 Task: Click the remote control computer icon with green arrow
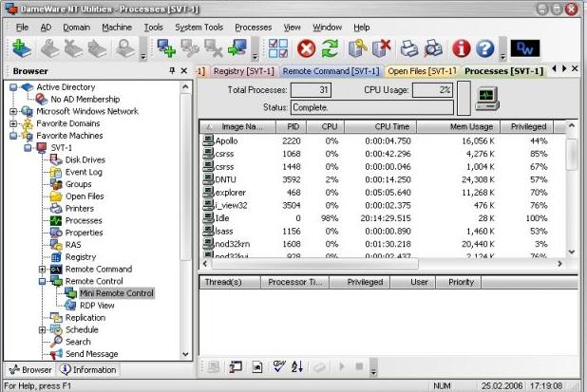(x=237, y=48)
